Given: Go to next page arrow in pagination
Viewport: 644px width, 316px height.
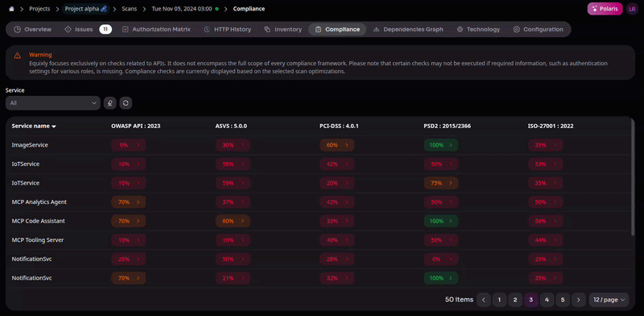Looking at the screenshot, I should point(578,300).
